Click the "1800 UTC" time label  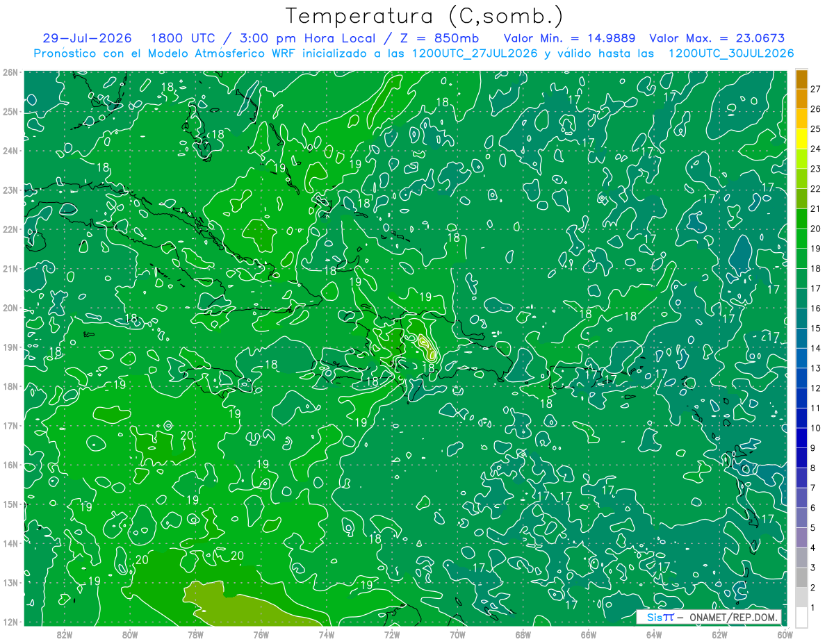183,38
